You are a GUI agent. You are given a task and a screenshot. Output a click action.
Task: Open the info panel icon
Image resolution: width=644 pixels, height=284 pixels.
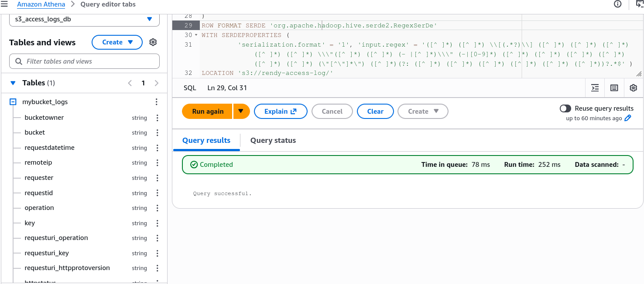click(x=617, y=4)
